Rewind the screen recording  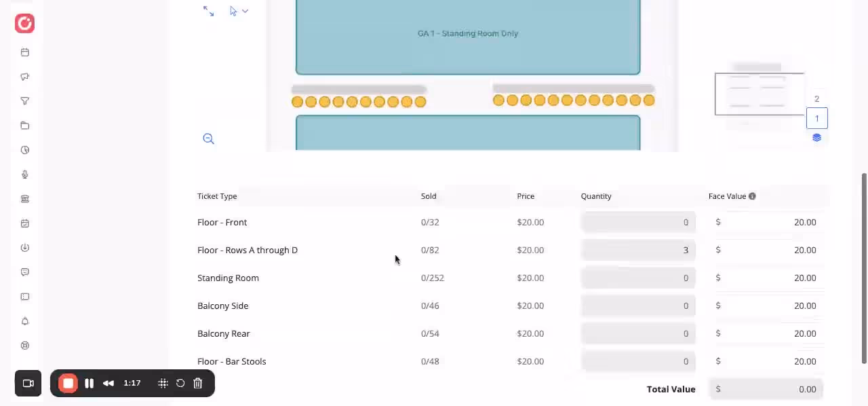pyautogui.click(x=108, y=384)
